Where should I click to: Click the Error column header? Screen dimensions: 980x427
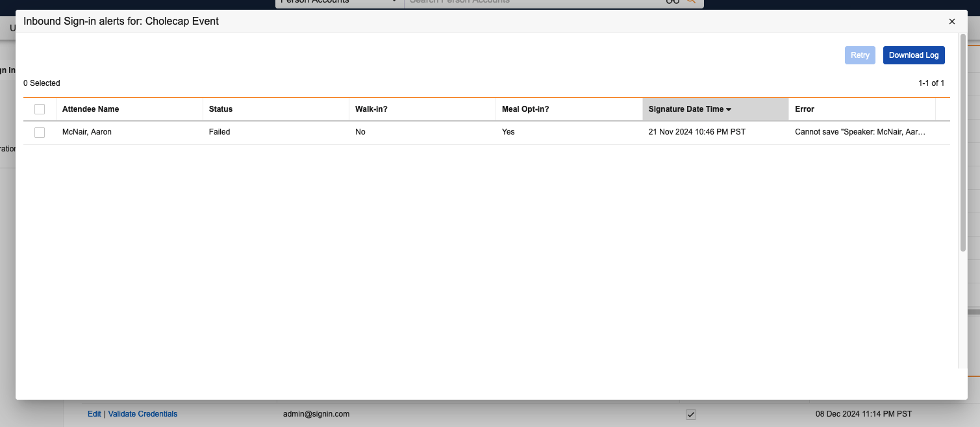(x=804, y=109)
